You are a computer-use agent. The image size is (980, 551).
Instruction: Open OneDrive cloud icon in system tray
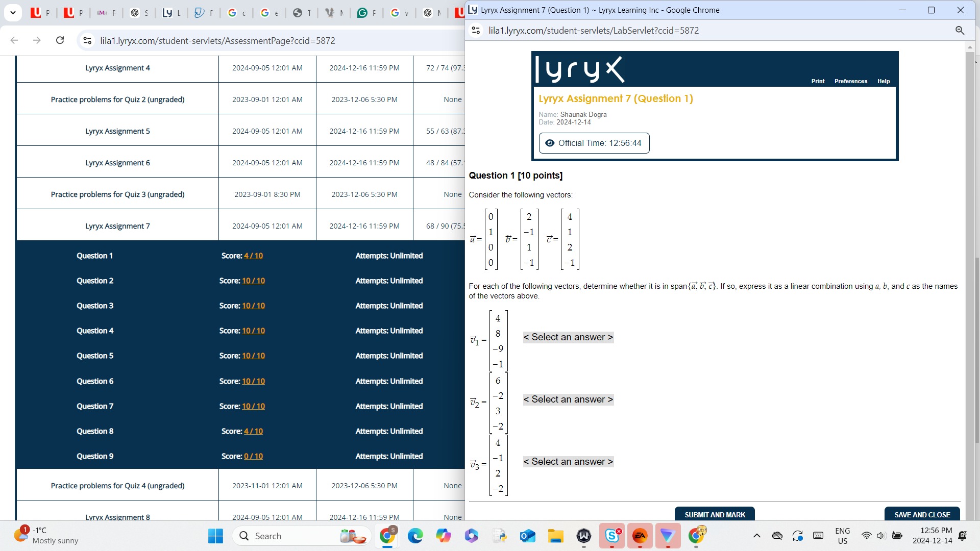pyautogui.click(x=777, y=536)
